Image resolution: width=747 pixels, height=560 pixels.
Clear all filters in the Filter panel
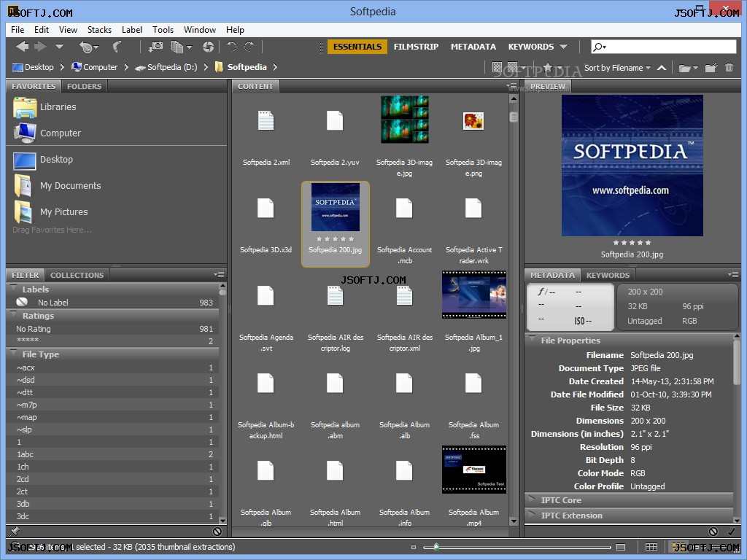pyautogui.click(x=217, y=531)
